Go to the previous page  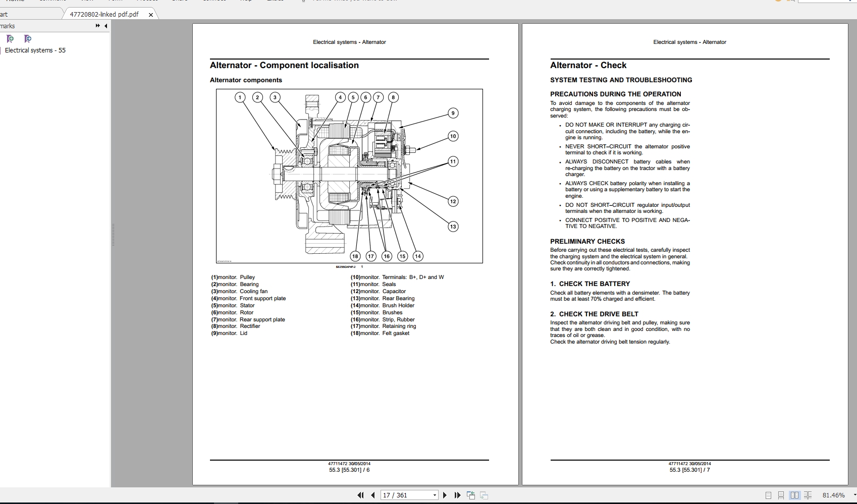coord(373,495)
